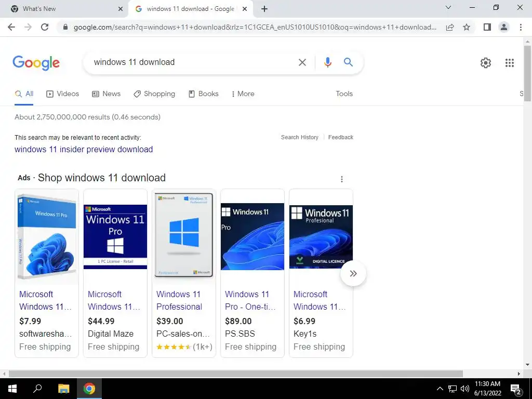Image resolution: width=532 pixels, height=399 pixels.
Task: Open Chrome's three-dot menu
Action: (x=521, y=27)
